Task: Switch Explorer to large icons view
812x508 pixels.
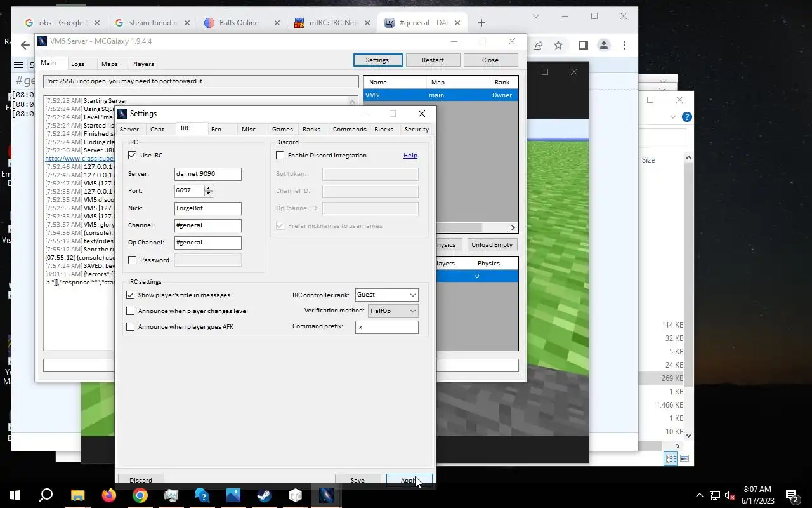Action: (684, 458)
